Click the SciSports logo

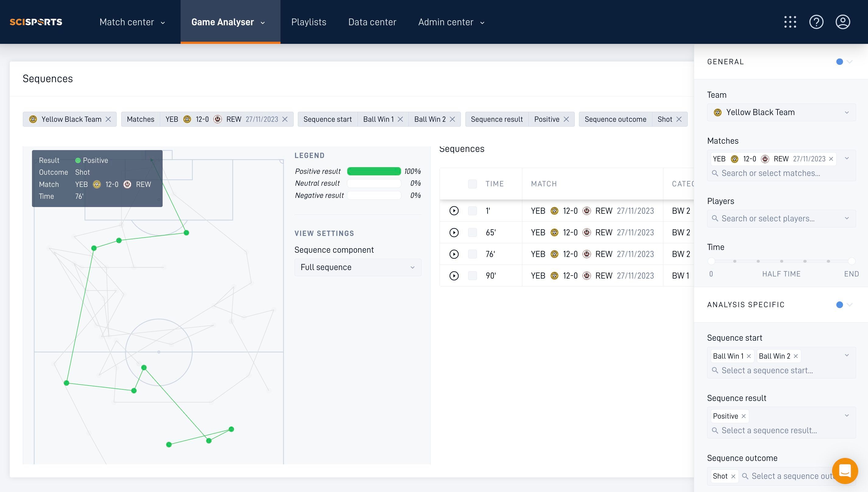coord(36,22)
